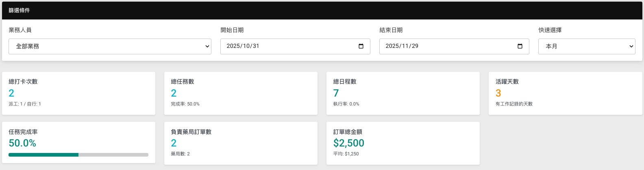Click the 執行率: 0.0% subtext
Image resolution: width=644 pixels, height=170 pixels.
346,104
